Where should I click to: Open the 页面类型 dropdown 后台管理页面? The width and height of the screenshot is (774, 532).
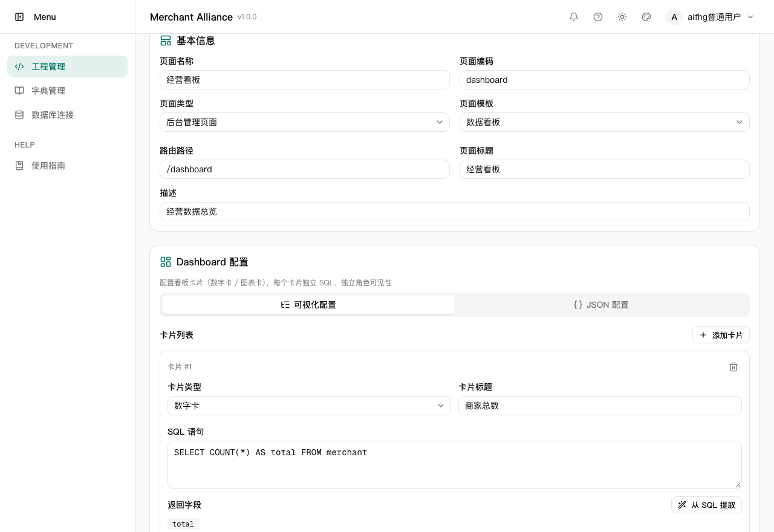click(305, 122)
